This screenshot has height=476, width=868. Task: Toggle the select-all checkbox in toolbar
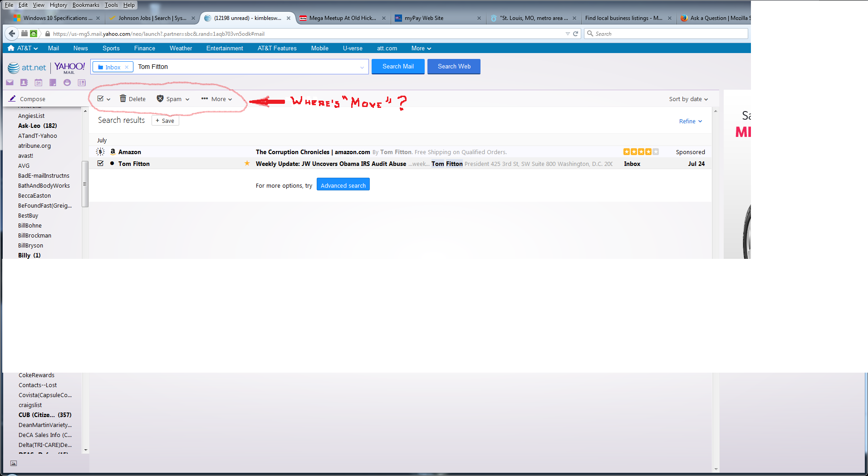pos(101,98)
